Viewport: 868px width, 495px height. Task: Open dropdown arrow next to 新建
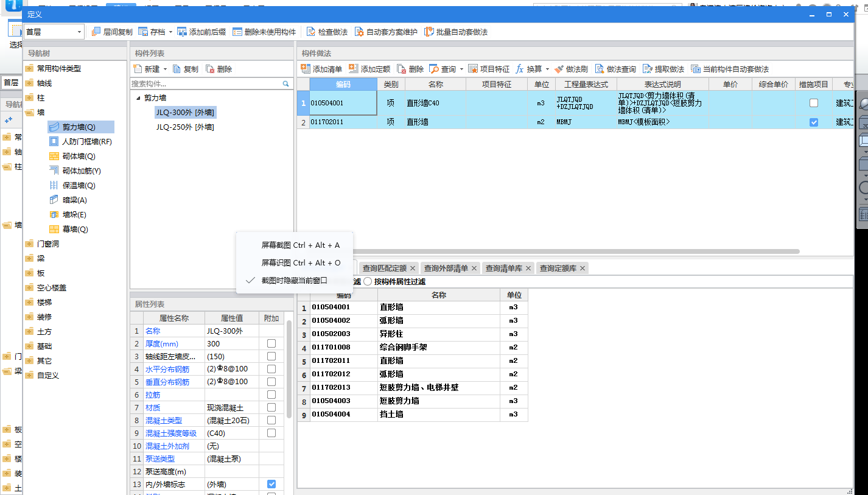(164, 69)
